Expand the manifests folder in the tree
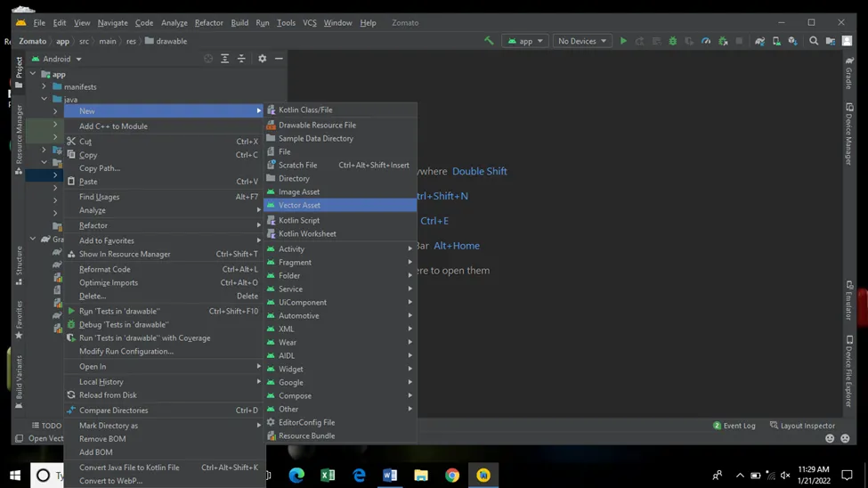 coord(44,87)
